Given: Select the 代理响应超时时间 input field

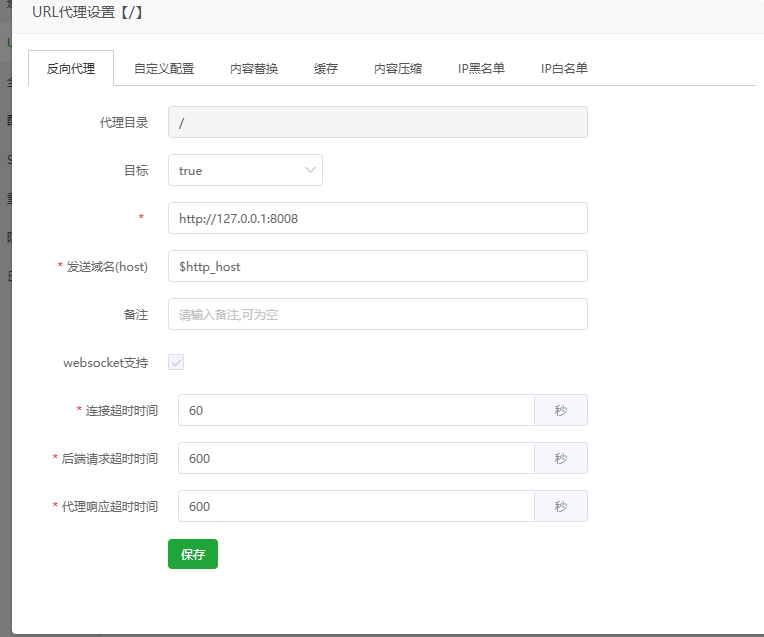Looking at the screenshot, I should 356,506.
